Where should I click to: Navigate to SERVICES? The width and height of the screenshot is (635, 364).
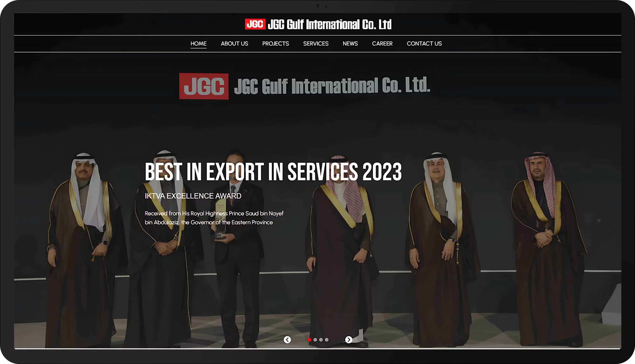pos(316,44)
